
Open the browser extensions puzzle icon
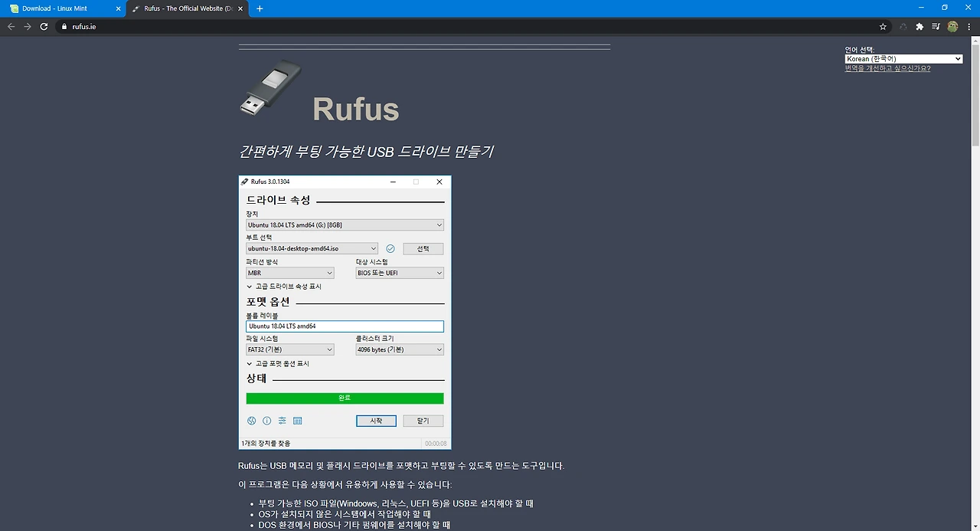(920, 26)
